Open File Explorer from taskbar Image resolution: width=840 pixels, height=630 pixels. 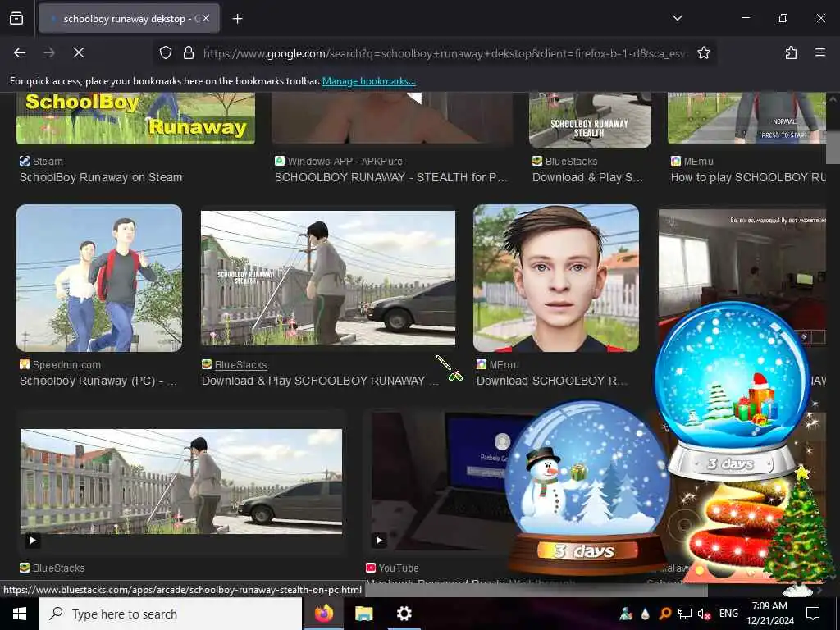pos(363,614)
